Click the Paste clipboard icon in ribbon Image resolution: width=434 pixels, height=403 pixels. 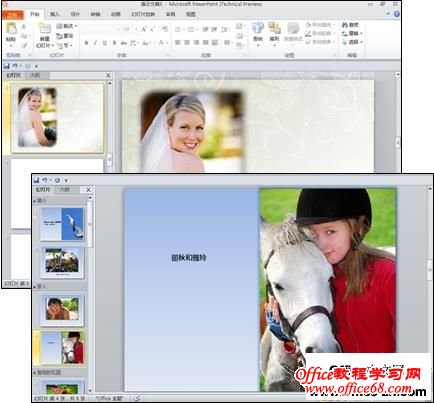11,29
